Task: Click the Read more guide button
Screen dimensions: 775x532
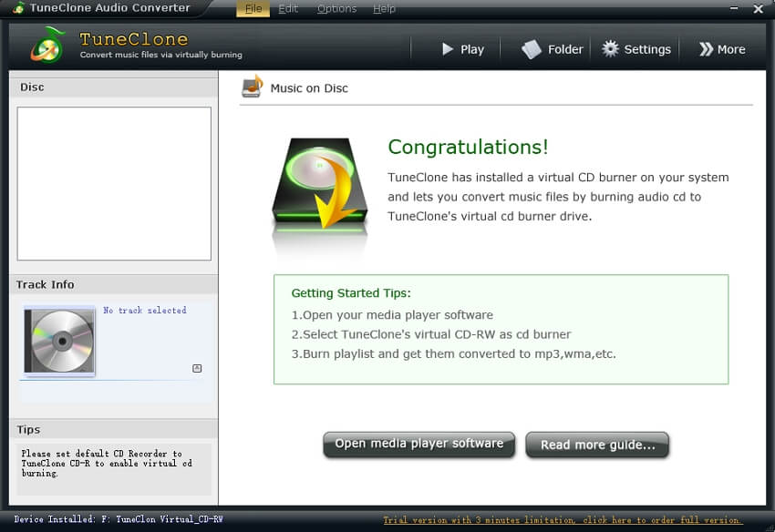Action: (x=597, y=445)
